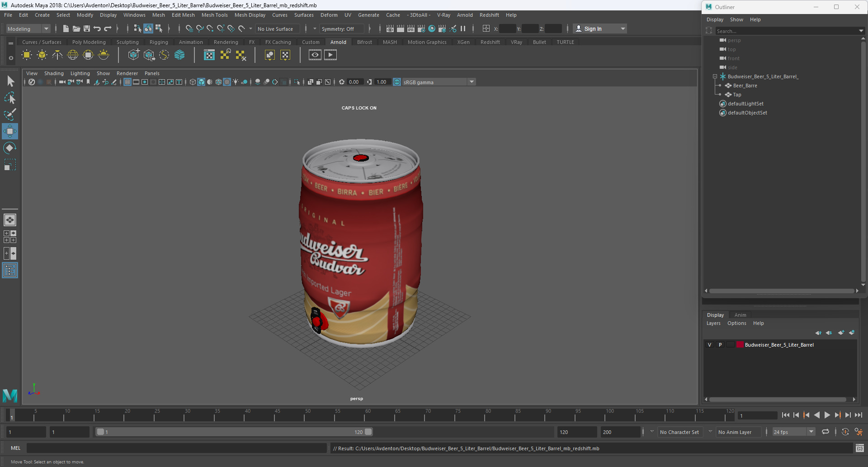This screenshot has width=868, height=467.
Task: Open sRGB gamma view transform dropdown
Action: point(439,82)
